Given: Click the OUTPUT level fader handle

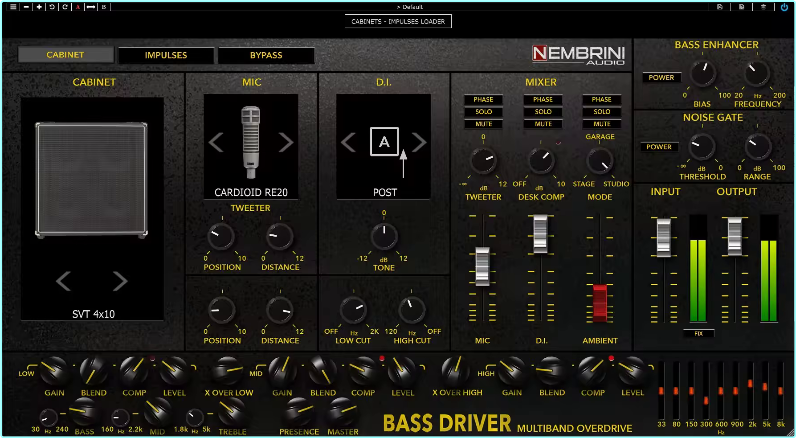Looking at the screenshot, I should coord(735,237).
